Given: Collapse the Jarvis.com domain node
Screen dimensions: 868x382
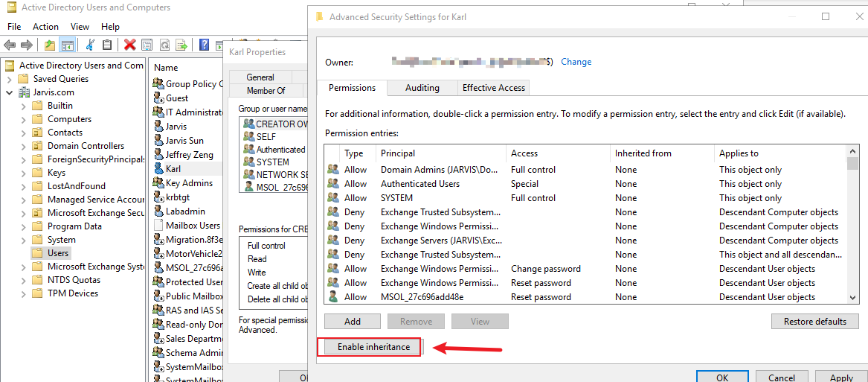Looking at the screenshot, I should (x=10, y=92).
